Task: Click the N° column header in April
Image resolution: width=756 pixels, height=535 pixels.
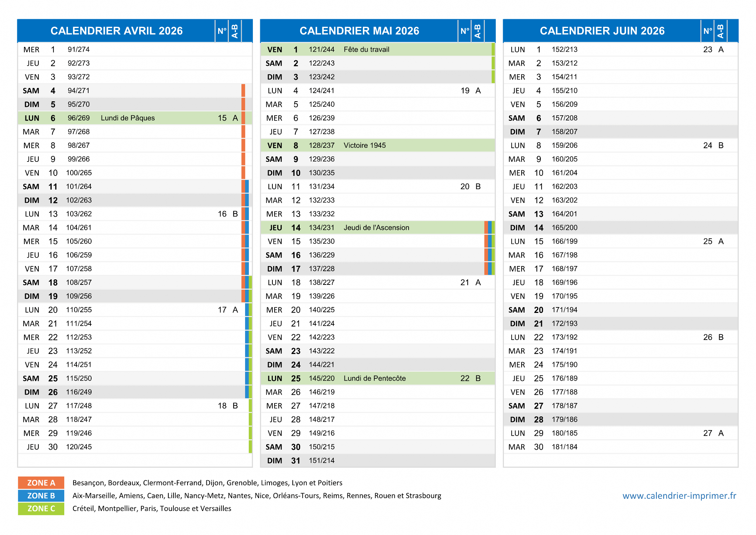Action: point(222,31)
